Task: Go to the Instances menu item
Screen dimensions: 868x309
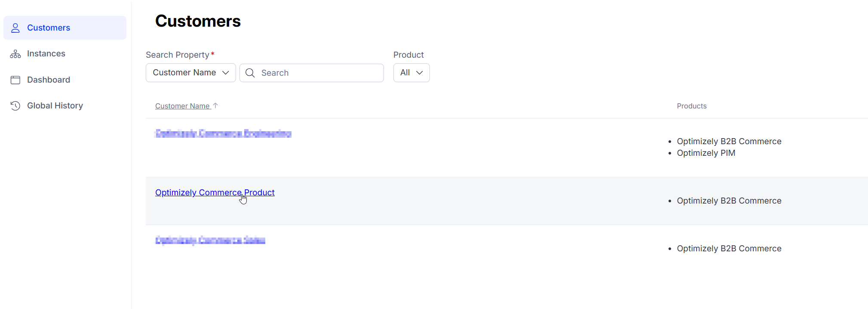Action: click(46, 54)
